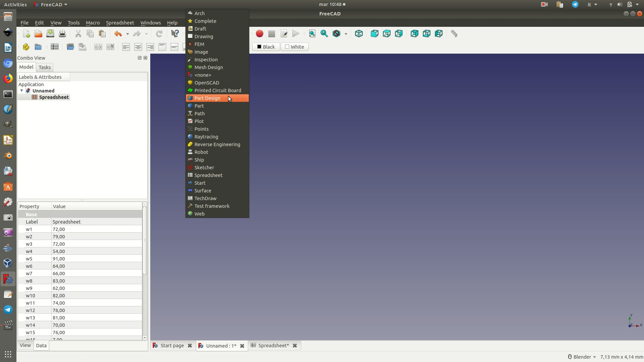
Task: Open the Macros editor icon
Action: 284,34
